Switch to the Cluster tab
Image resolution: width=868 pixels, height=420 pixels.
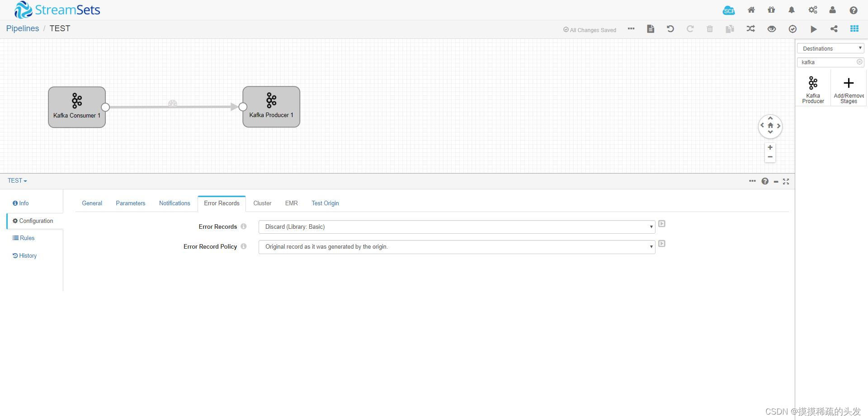click(262, 203)
